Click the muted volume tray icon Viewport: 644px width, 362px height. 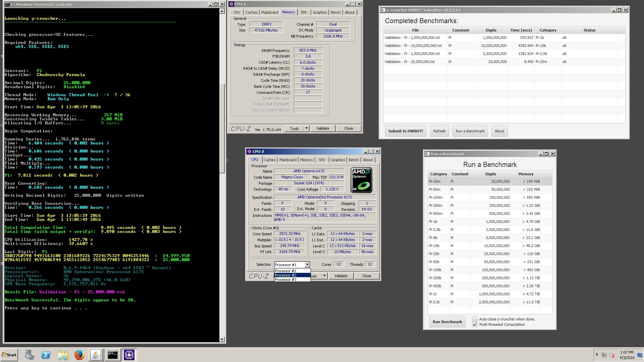click(x=612, y=355)
